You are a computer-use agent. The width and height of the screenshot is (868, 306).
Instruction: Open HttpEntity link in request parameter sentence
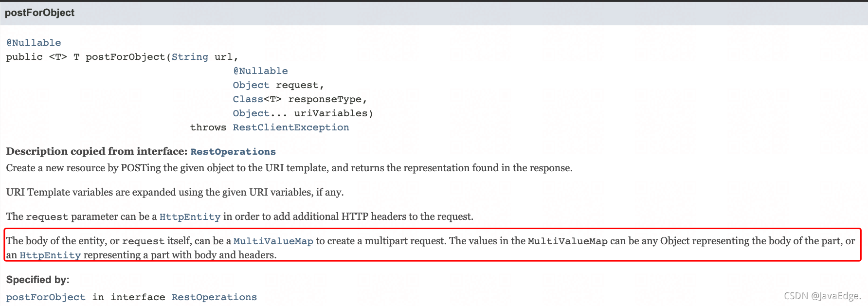click(190, 217)
